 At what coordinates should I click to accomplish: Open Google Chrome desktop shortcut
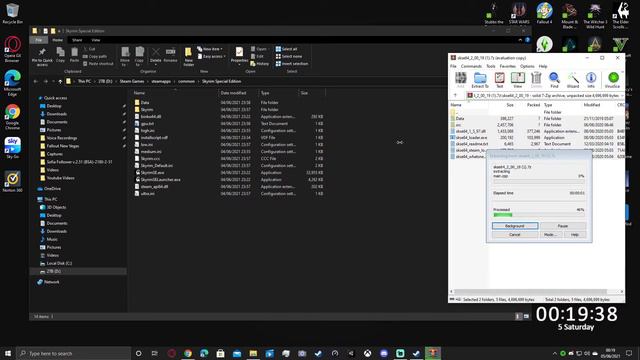coord(12,117)
